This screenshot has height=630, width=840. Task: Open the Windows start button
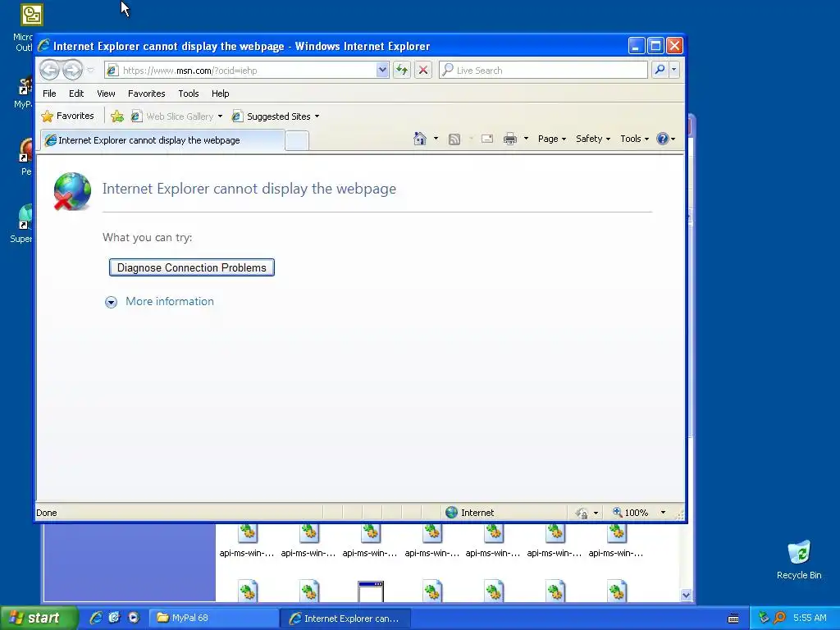coord(39,618)
